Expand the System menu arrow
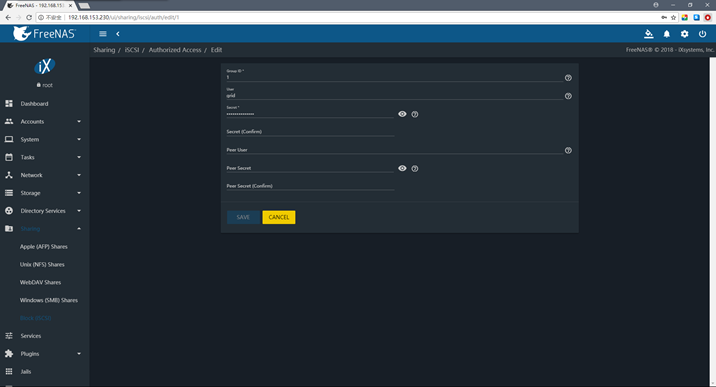 point(79,139)
